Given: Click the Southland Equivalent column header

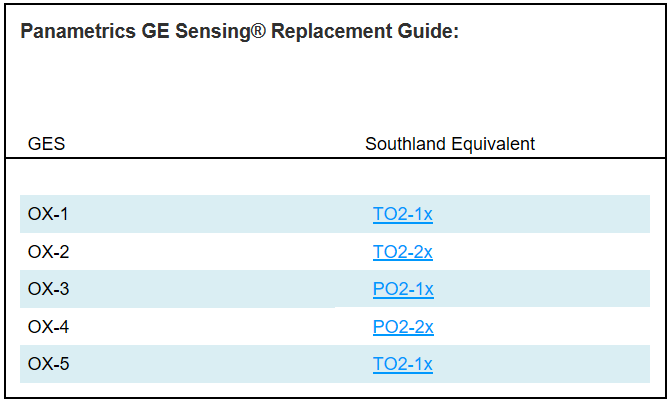Looking at the screenshot, I should point(449,144).
